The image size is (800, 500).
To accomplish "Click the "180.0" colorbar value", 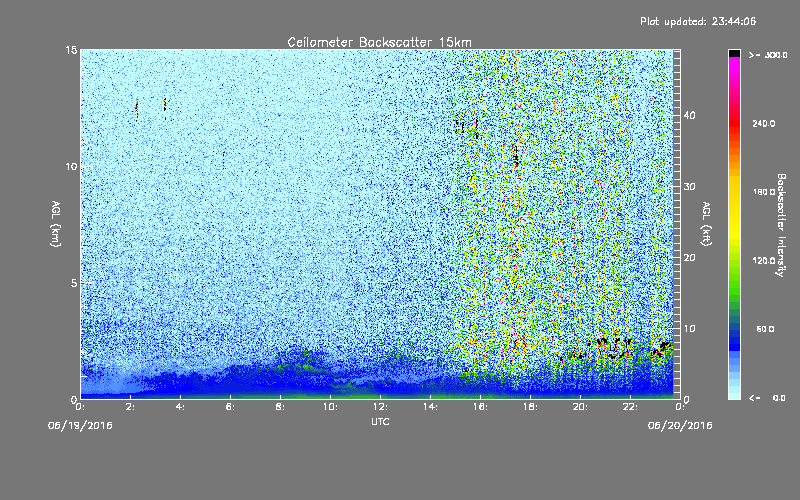I will click(764, 192).
